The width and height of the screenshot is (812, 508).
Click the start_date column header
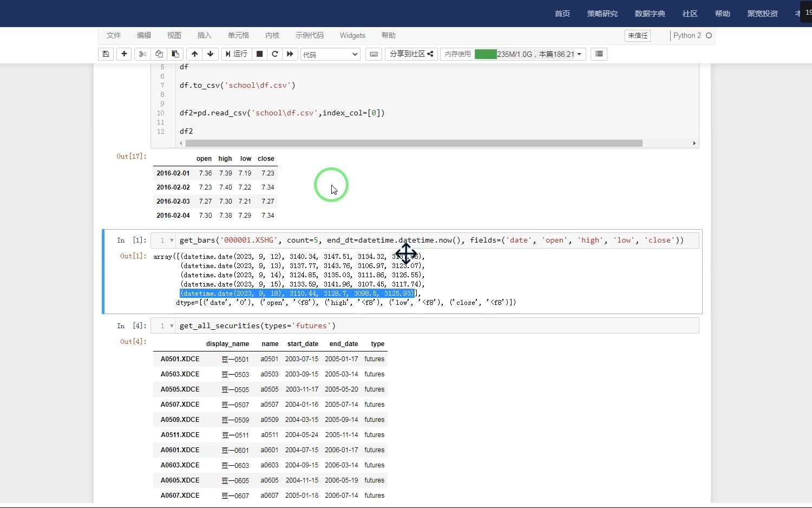(x=303, y=344)
